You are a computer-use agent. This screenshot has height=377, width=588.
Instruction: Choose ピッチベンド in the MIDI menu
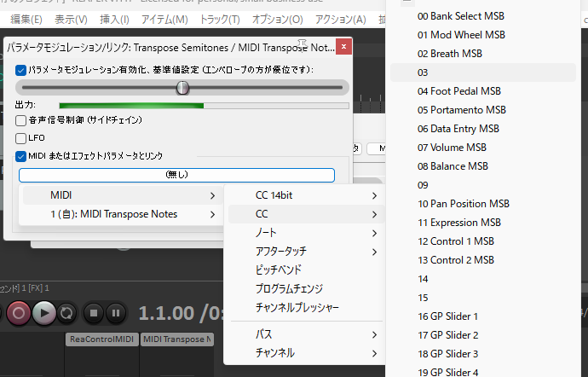(279, 270)
